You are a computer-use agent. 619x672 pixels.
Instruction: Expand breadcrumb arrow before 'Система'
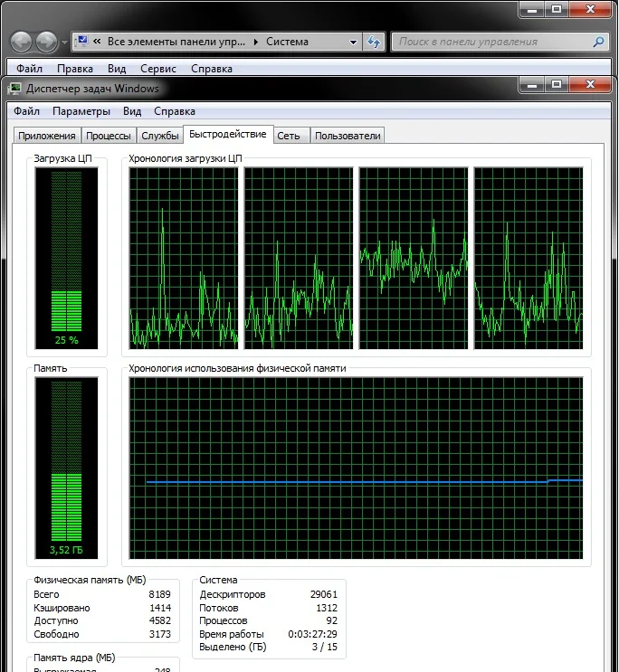pos(256,42)
